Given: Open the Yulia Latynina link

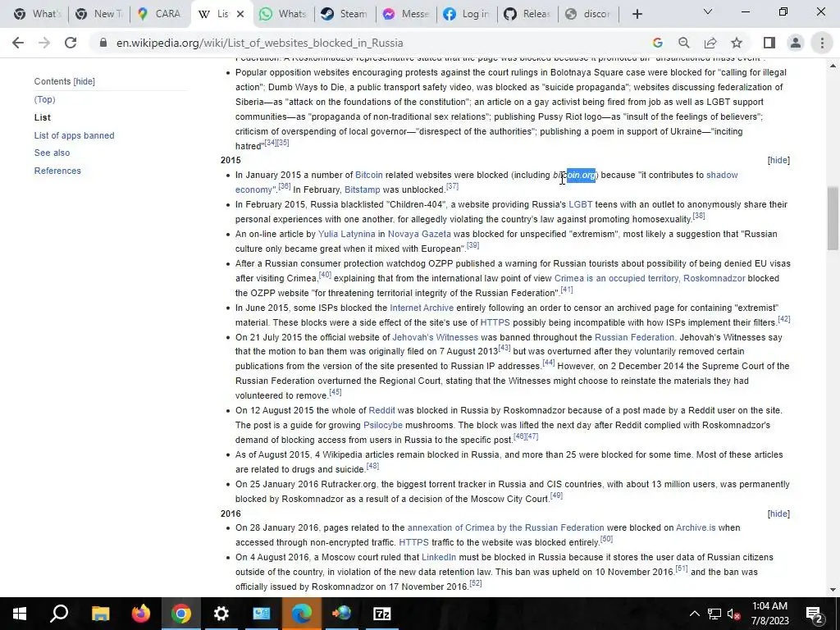Looking at the screenshot, I should pos(347,234).
